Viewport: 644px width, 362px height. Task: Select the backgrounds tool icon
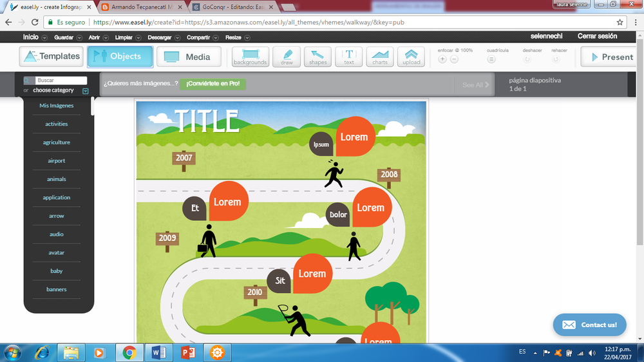251,57
